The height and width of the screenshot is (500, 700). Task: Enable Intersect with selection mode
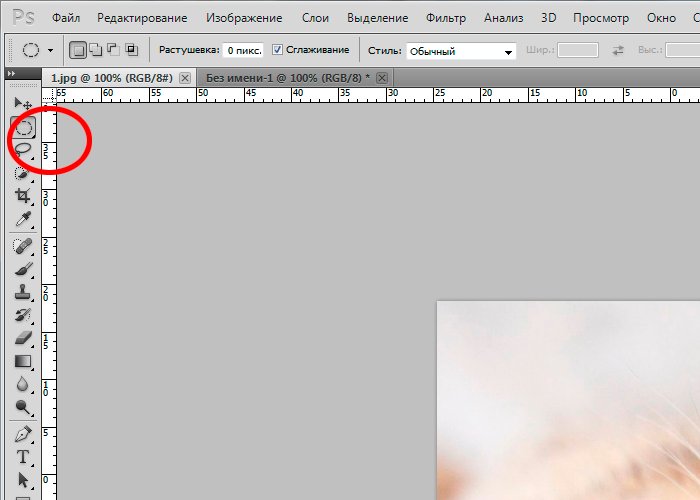131,50
